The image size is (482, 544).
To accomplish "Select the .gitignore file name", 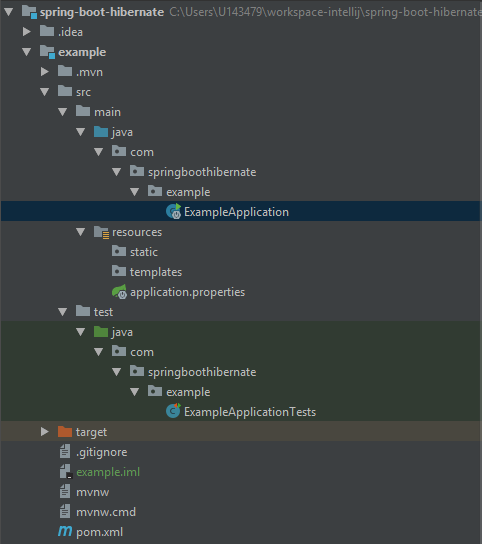I will point(102,452).
